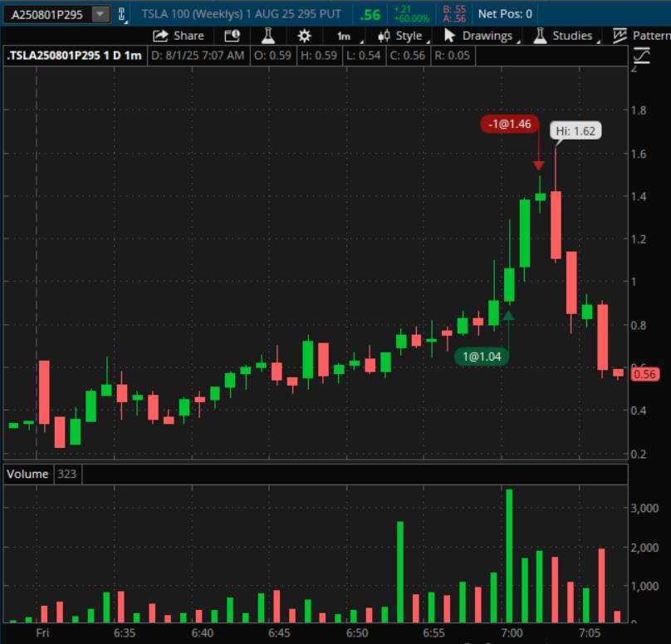Click the date readout D: 8/1/25 7:07 AM
Viewport: 671px width, 644px height.
coord(198,56)
